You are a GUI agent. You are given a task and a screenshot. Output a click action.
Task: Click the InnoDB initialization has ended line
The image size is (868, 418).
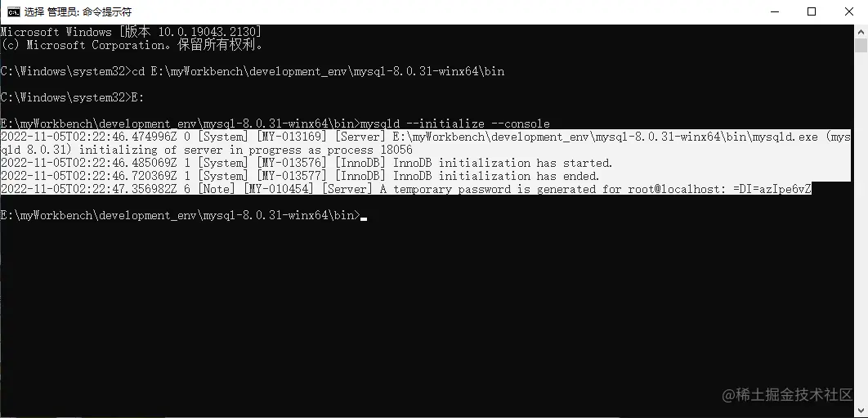(300, 177)
